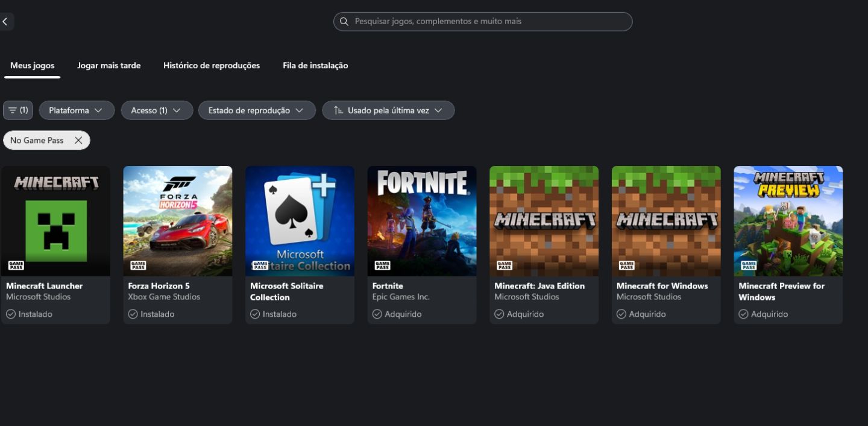Click Minecraft for Windows title text
This screenshot has width=868, height=426.
click(662, 286)
